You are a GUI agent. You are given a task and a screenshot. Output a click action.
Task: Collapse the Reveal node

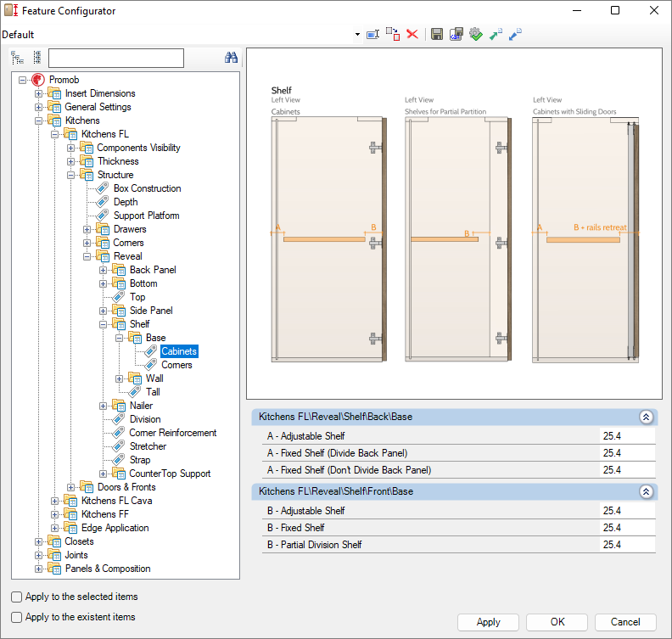click(x=87, y=256)
